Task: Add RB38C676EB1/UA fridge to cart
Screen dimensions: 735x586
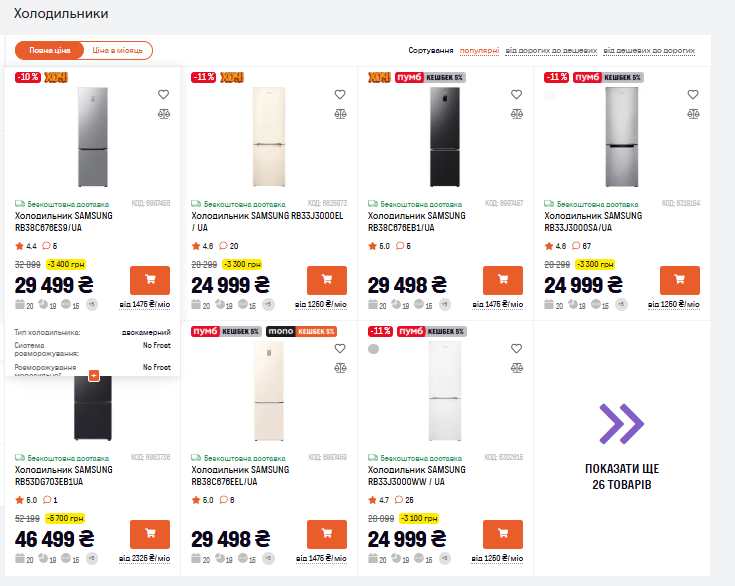Action: click(x=503, y=281)
